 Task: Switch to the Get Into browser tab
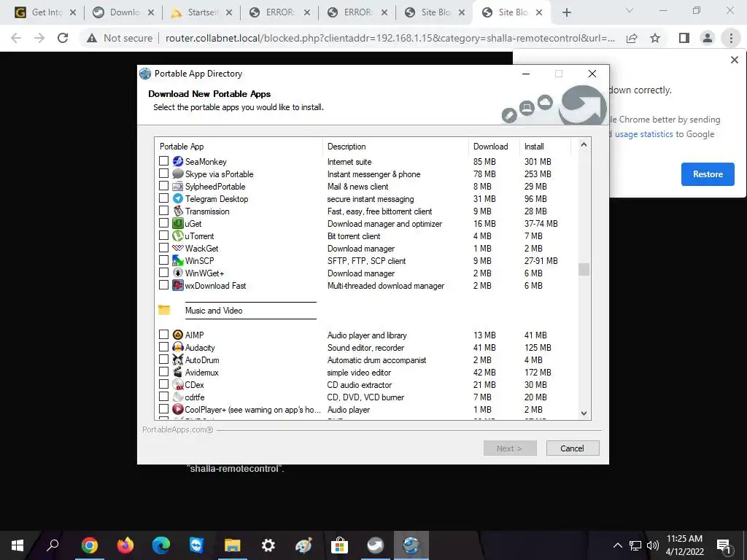coord(46,12)
